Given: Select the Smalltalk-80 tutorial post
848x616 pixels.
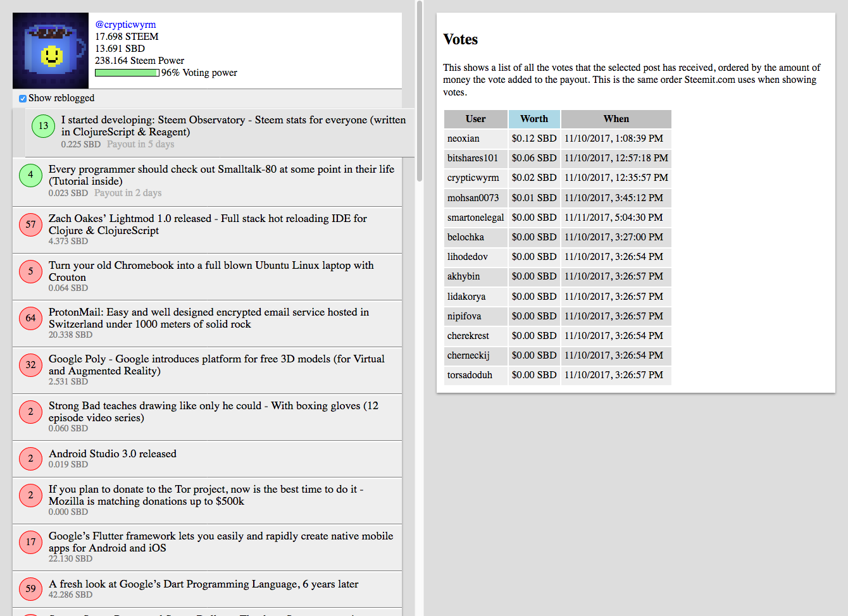Looking at the screenshot, I should 207,182.
